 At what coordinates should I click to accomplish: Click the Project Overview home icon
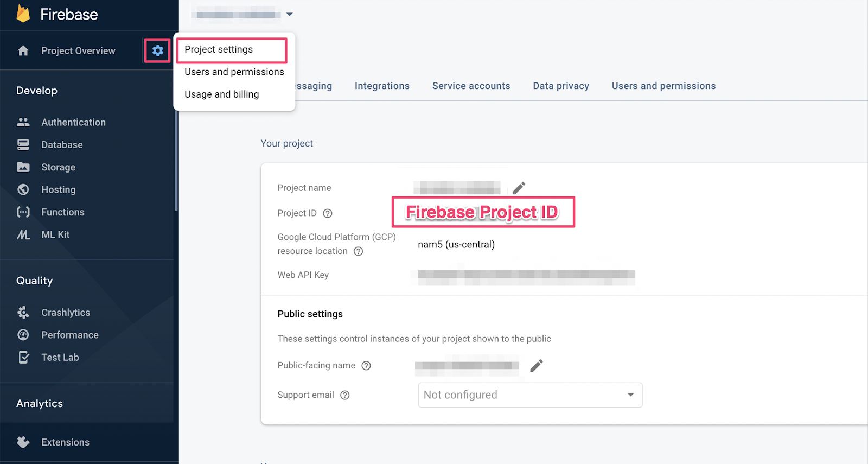23,50
